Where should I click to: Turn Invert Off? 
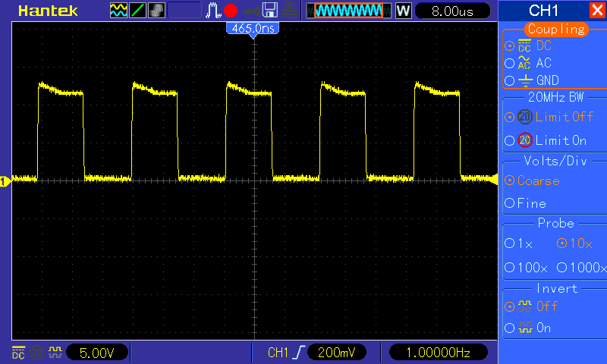(x=509, y=307)
